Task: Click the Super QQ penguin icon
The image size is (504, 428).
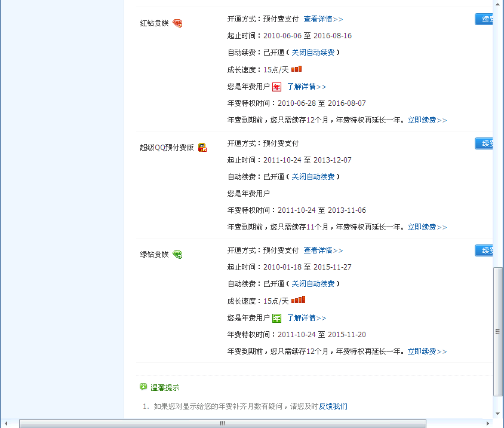Action: click(x=202, y=148)
